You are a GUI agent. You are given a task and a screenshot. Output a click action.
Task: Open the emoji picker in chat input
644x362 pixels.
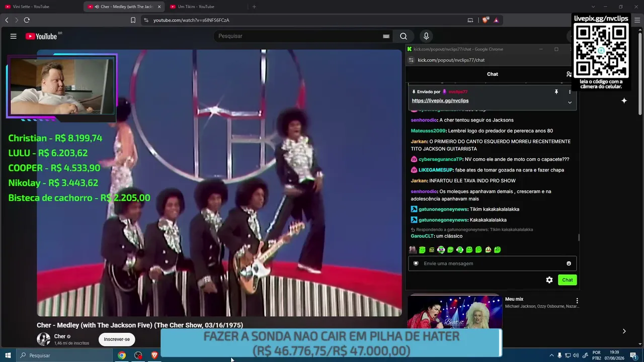pos(569,263)
